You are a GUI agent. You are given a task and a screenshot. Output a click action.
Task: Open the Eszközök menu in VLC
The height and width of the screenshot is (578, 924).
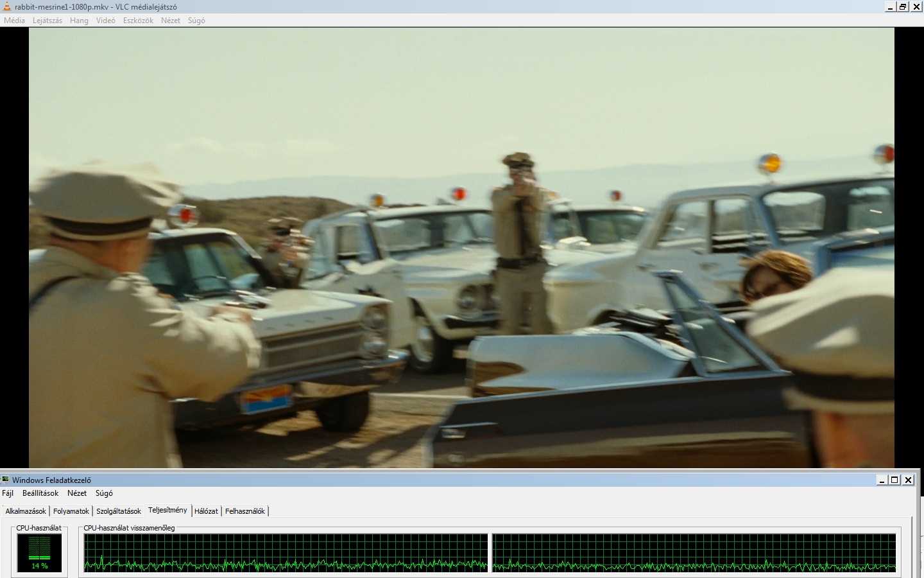[x=138, y=21]
